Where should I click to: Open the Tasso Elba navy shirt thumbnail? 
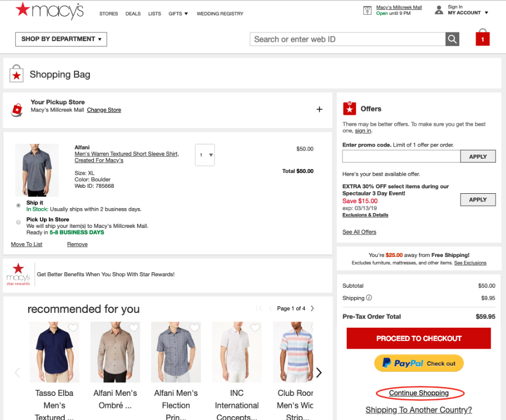54,352
